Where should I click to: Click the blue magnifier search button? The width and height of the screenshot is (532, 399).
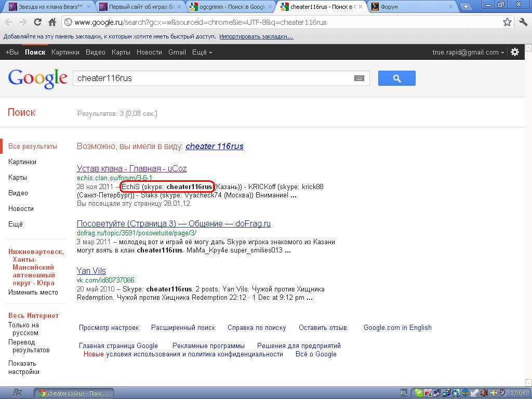396,78
